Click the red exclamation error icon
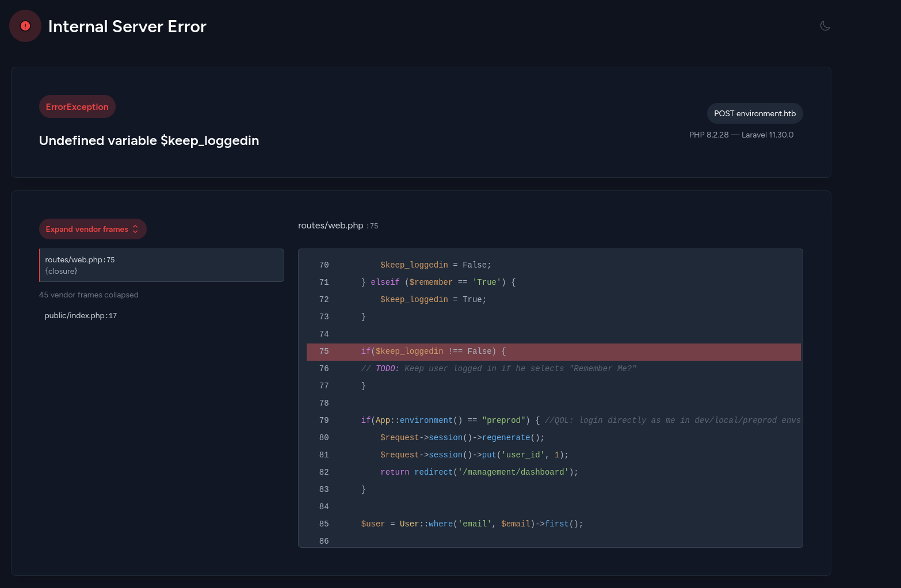The image size is (901, 588). 25,26
